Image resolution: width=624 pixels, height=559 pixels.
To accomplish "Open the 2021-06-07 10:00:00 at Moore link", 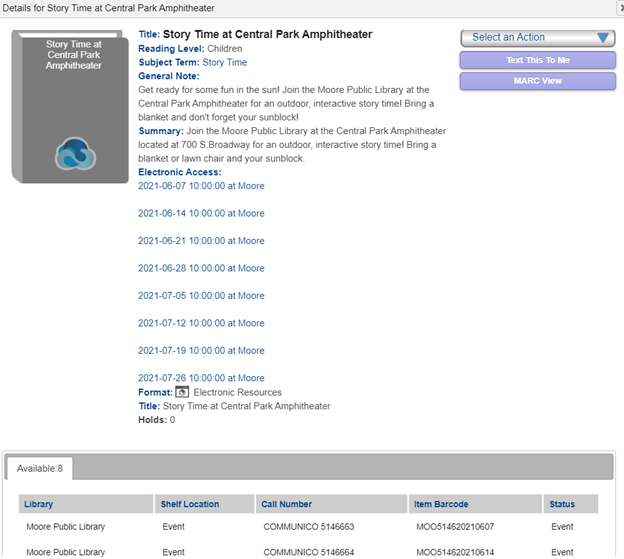I will click(x=201, y=186).
